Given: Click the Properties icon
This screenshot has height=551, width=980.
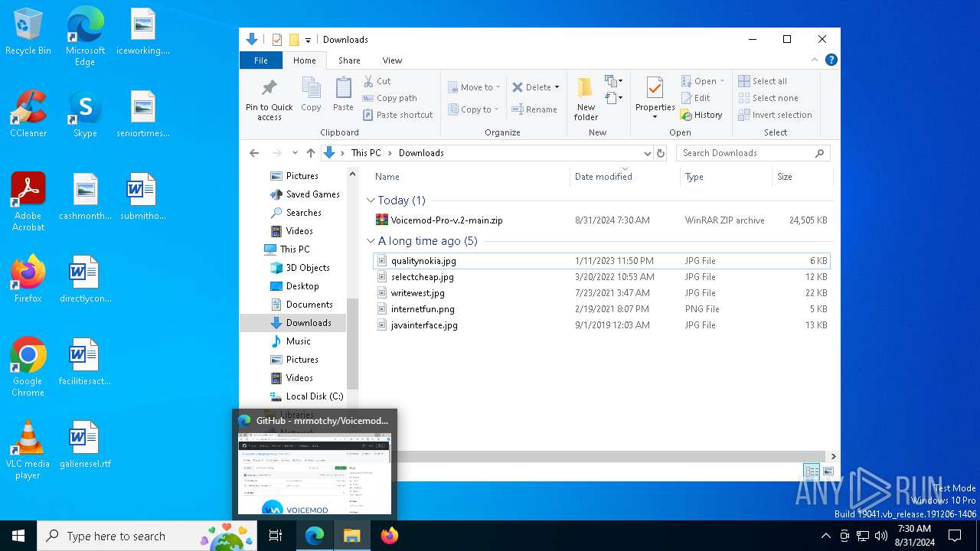Looking at the screenshot, I should [655, 88].
